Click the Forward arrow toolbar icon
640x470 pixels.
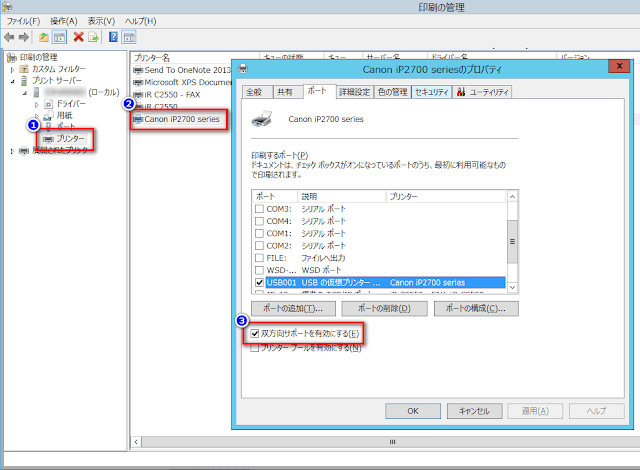tap(24, 38)
